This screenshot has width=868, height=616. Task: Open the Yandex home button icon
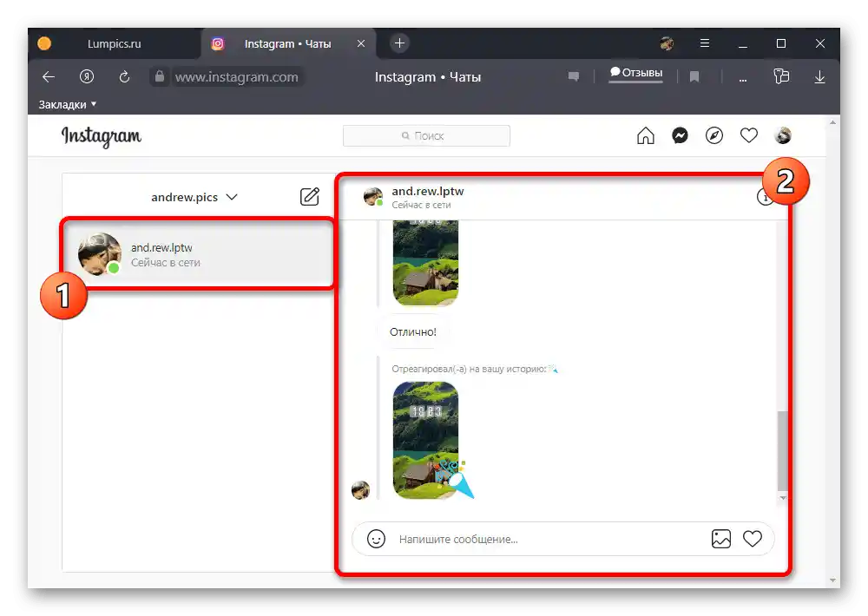click(x=87, y=77)
